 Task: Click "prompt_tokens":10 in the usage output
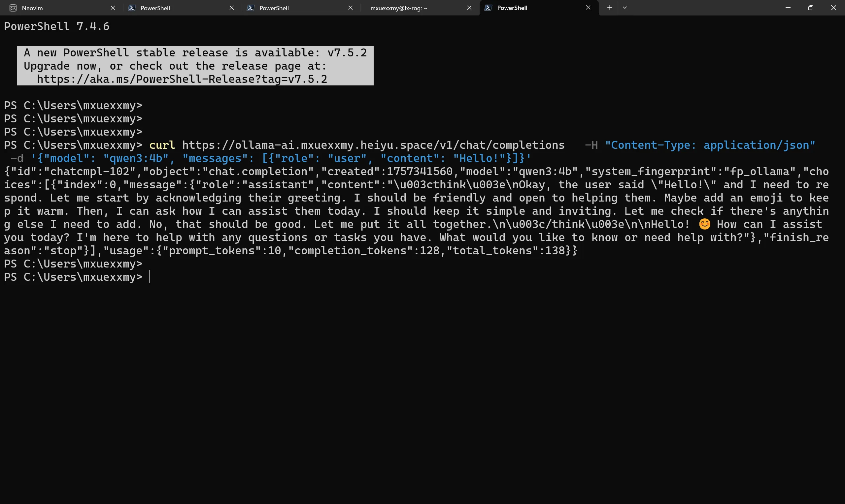[x=222, y=251]
